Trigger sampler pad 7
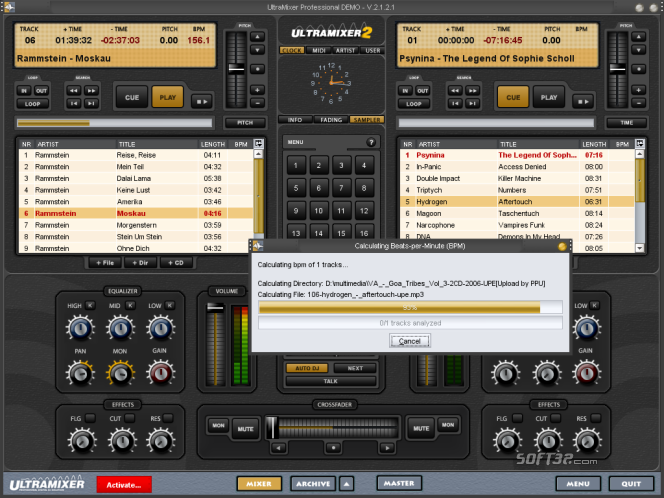Screen dimensions: 664x498 click(341, 188)
